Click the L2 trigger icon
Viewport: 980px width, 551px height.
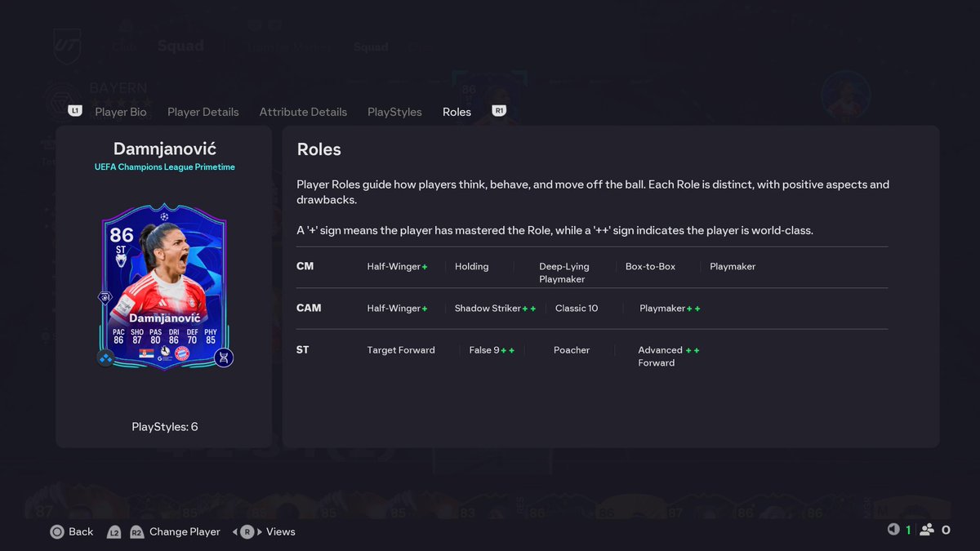tap(114, 531)
